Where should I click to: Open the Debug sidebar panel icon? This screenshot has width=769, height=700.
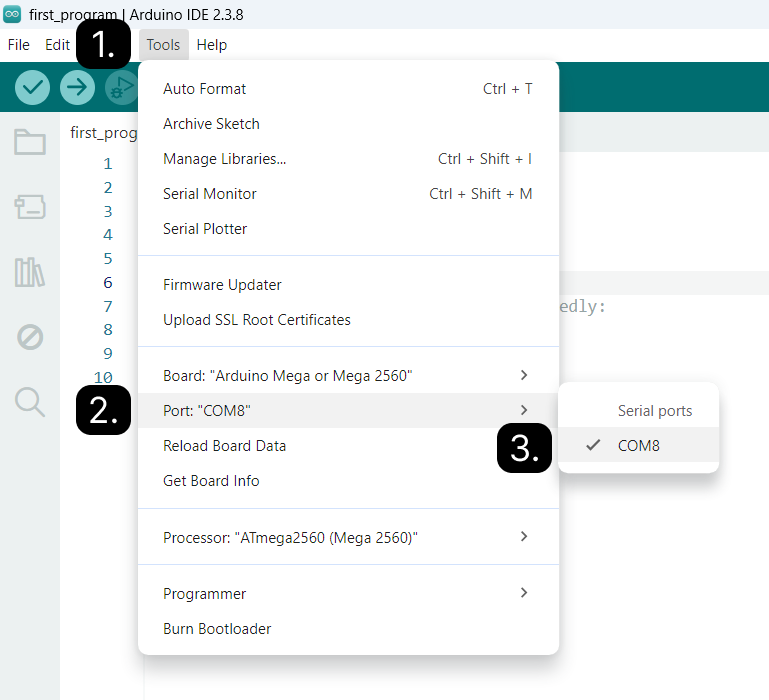click(x=30, y=337)
